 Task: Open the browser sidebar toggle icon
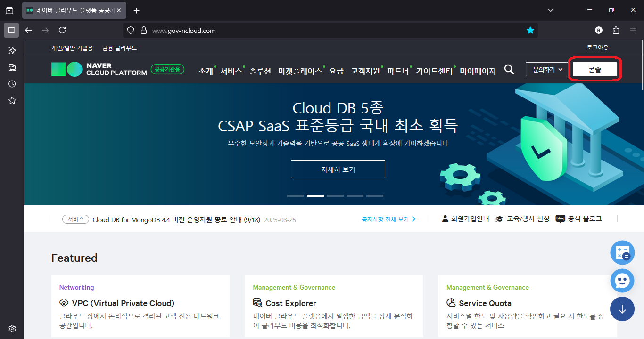[x=12, y=31]
